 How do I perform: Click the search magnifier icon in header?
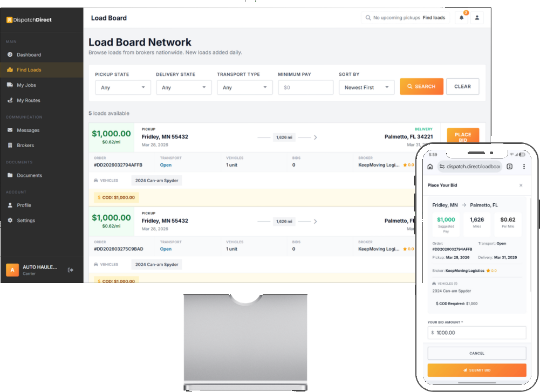(368, 18)
